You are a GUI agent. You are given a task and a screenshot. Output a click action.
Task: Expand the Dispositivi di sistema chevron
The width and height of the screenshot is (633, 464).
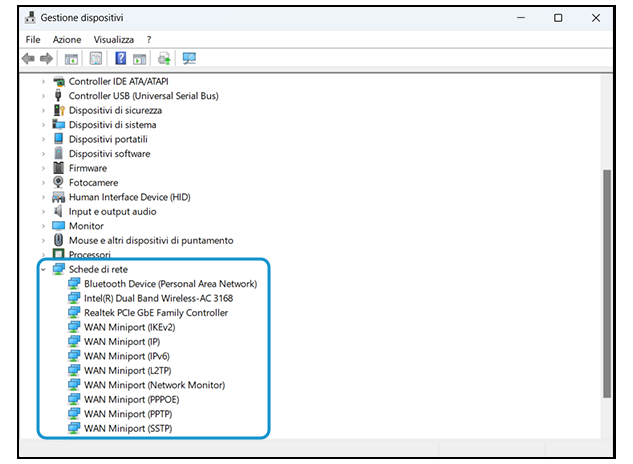click(44, 125)
